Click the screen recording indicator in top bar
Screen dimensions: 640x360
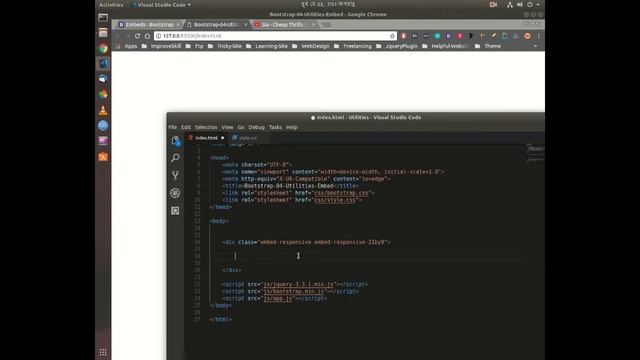(x=493, y=5)
